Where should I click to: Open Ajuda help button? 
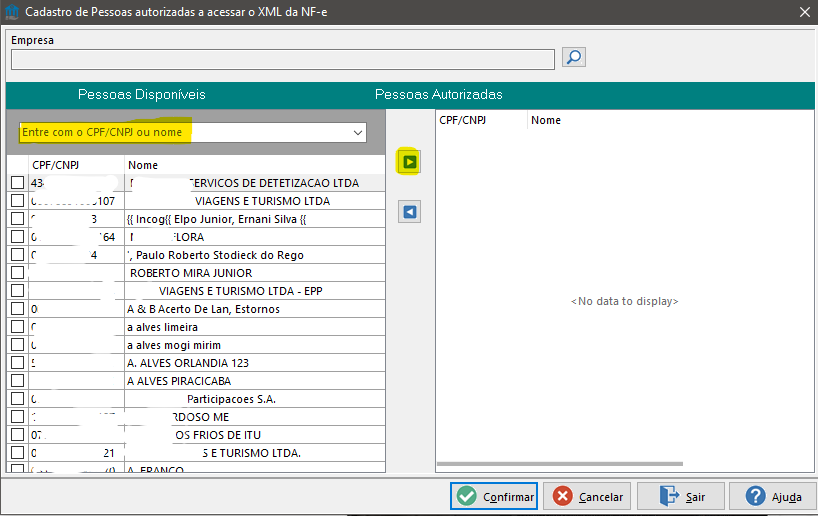[x=773, y=496]
